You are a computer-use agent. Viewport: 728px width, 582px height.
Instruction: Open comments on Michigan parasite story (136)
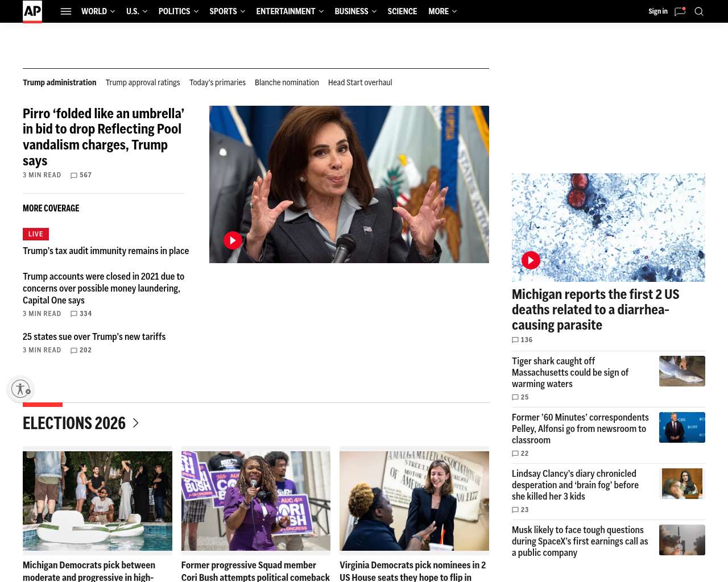(x=522, y=340)
